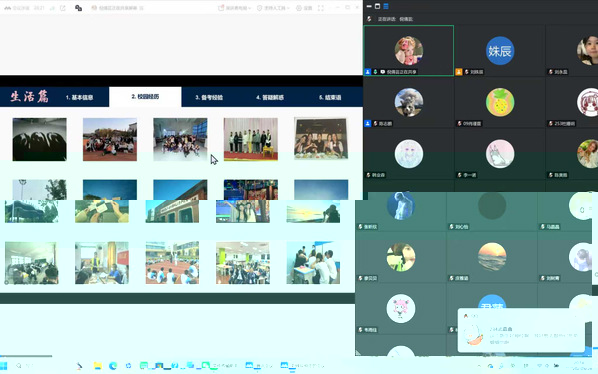Select the hands holding cards photo
The width and height of the screenshot is (598, 374).
point(102,211)
